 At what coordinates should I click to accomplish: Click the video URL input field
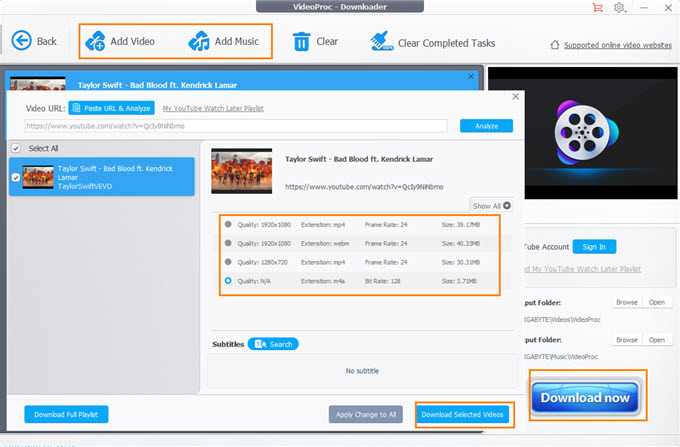pos(236,126)
